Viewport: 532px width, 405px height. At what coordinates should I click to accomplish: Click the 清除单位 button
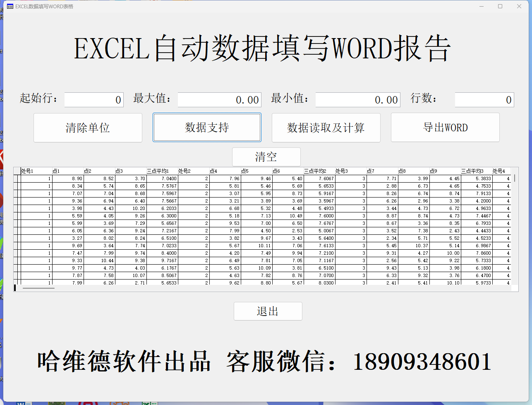click(x=88, y=128)
